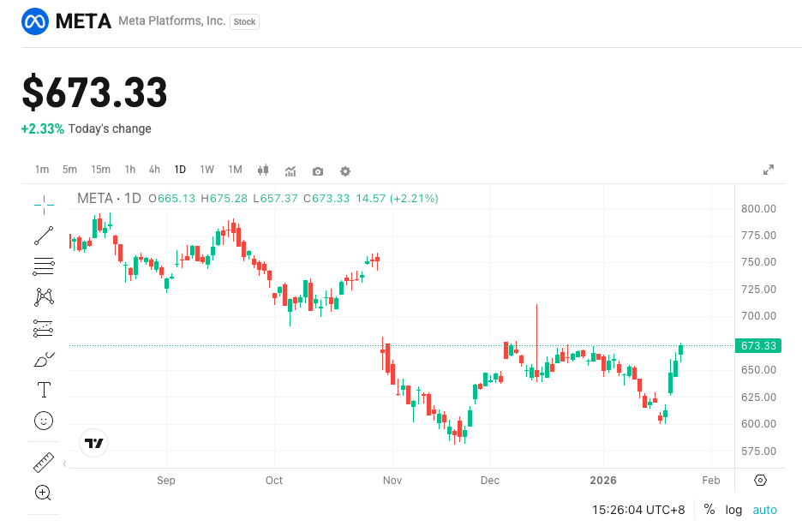The height and width of the screenshot is (532, 802).
Task: Click the timezone display showing UTC+8
Action: click(x=637, y=510)
